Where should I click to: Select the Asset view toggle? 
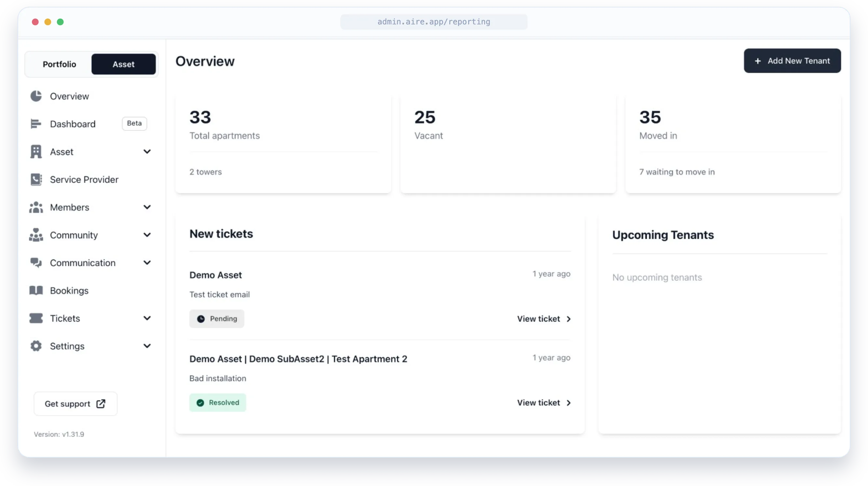[x=124, y=64]
